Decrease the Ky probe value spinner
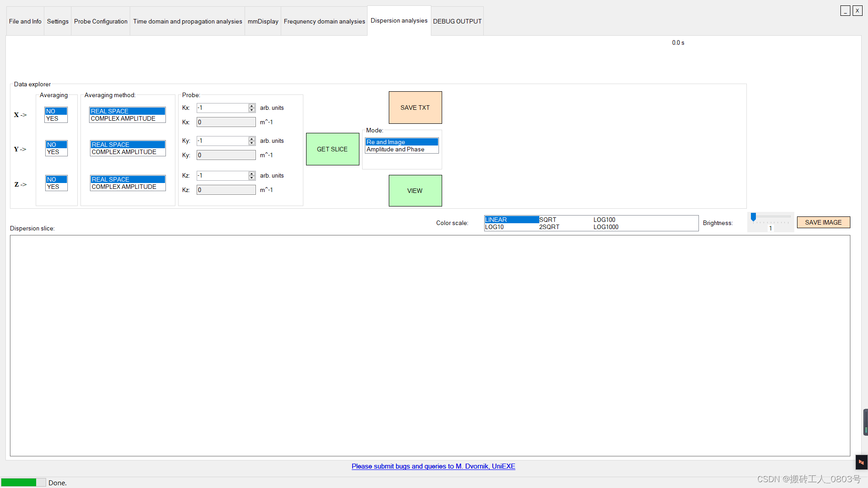The image size is (868, 488). 252,143
